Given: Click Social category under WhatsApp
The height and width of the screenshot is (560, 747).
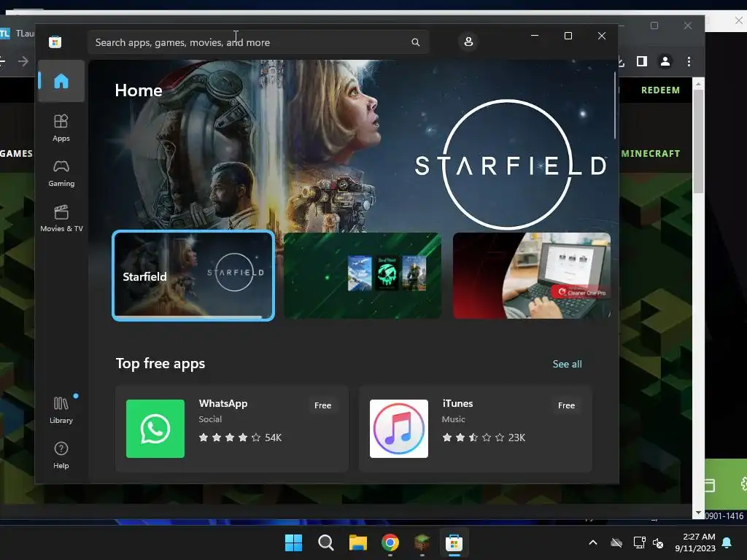Looking at the screenshot, I should (210, 419).
